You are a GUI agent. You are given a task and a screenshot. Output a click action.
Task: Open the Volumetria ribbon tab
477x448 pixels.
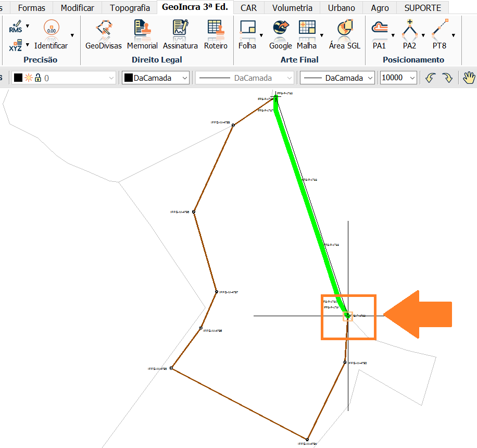292,8
